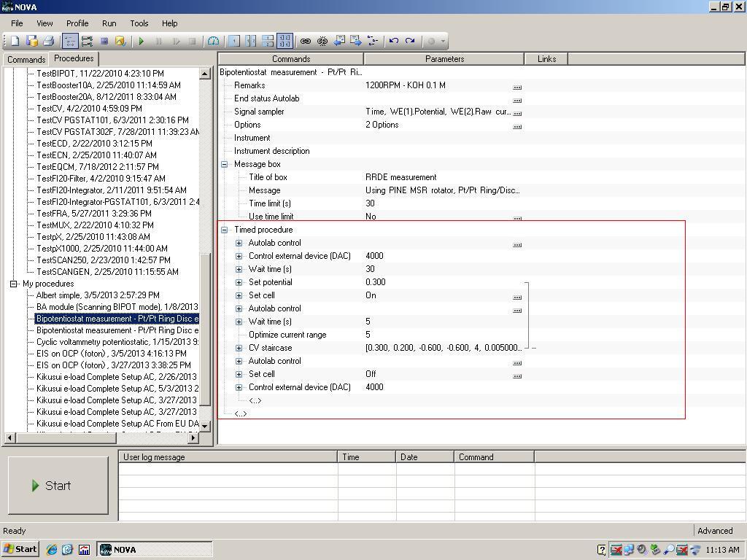Select the four-pane view toolbar icon

click(x=285, y=42)
